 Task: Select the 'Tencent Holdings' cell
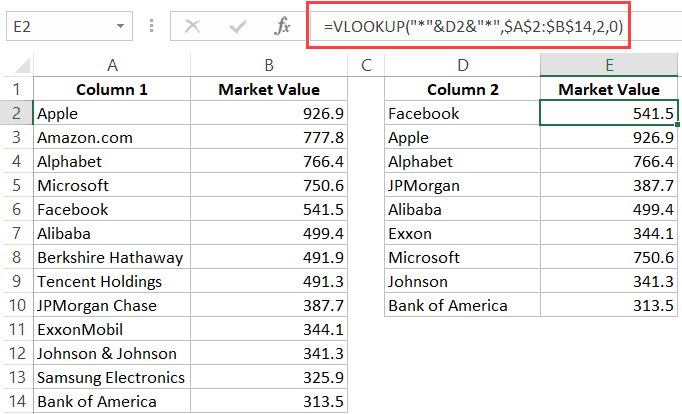pos(112,281)
